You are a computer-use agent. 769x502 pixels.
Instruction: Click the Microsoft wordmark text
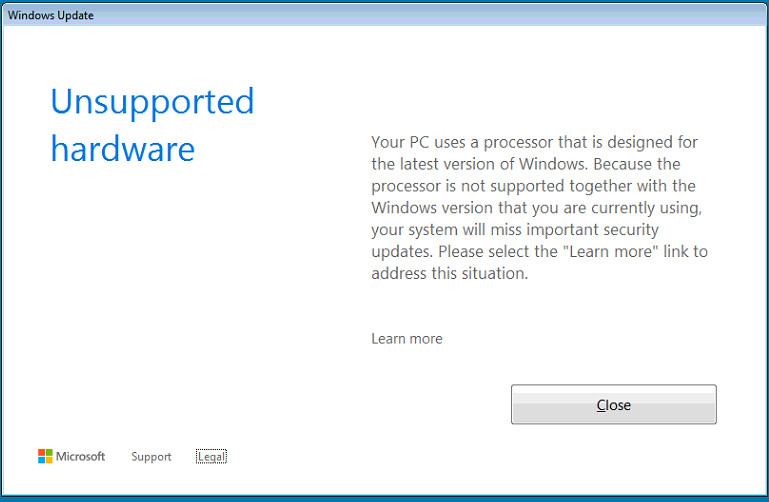click(80, 457)
